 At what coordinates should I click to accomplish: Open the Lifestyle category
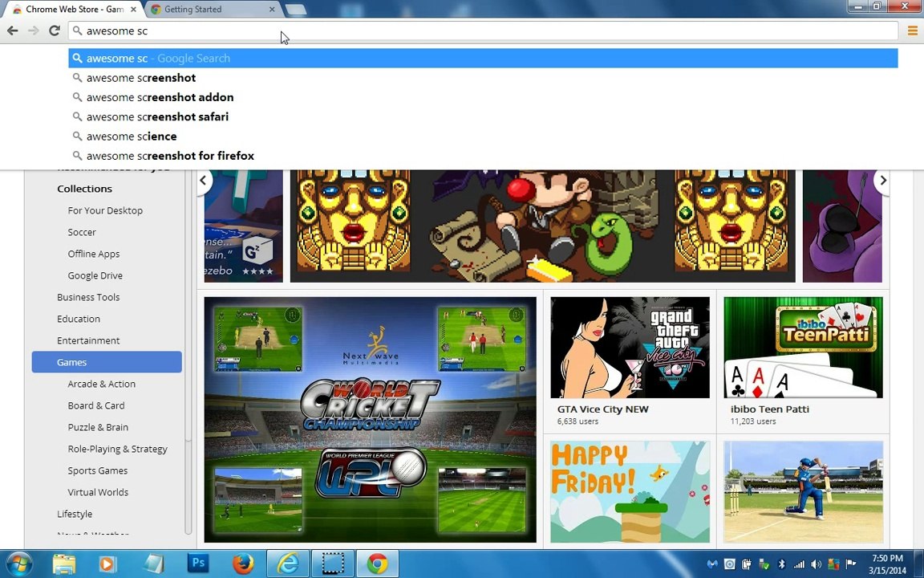click(x=75, y=514)
